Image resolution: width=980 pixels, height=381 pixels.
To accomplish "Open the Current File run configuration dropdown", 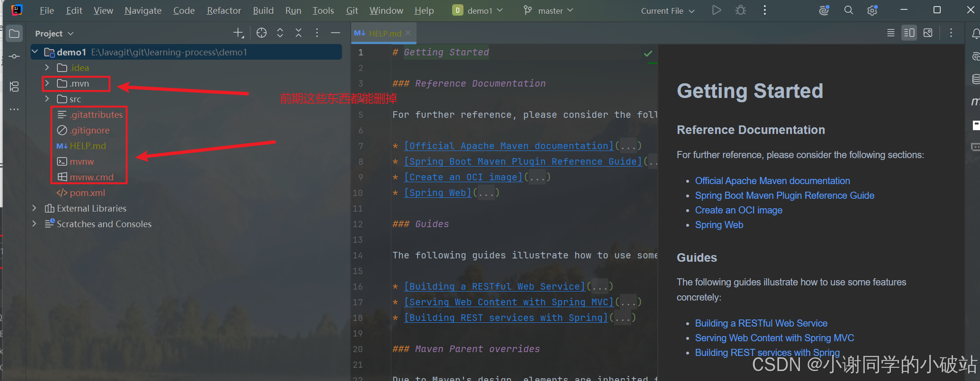I will click(667, 10).
